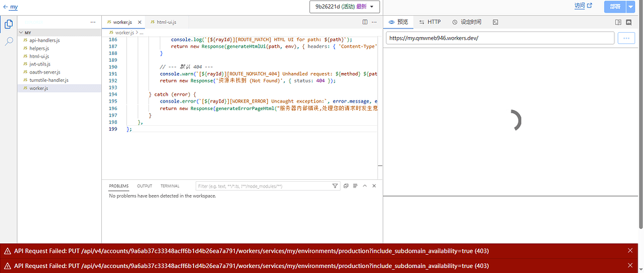Click the 'No problems have been detected' message
644x273 pixels.
(x=163, y=196)
